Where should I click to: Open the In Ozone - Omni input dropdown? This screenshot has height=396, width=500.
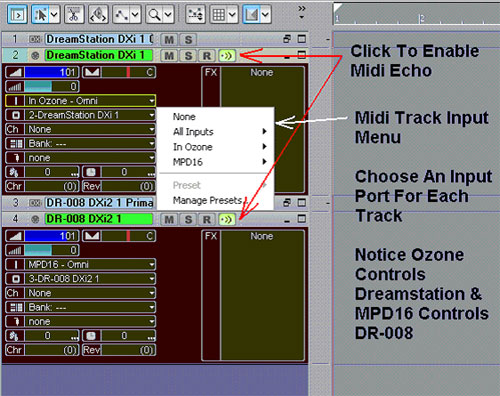point(80,101)
